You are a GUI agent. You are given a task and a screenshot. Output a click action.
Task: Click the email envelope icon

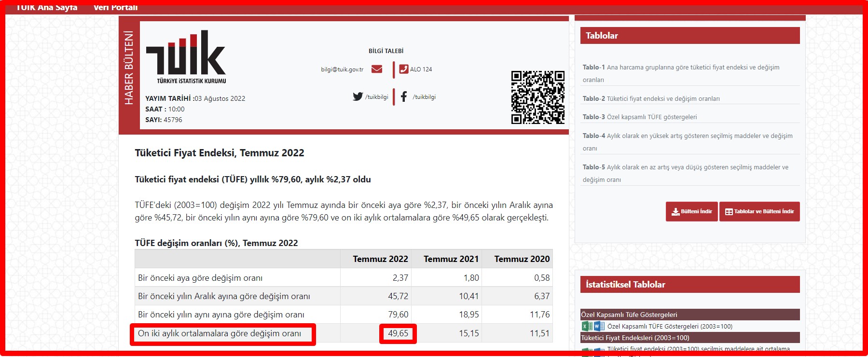(x=377, y=69)
